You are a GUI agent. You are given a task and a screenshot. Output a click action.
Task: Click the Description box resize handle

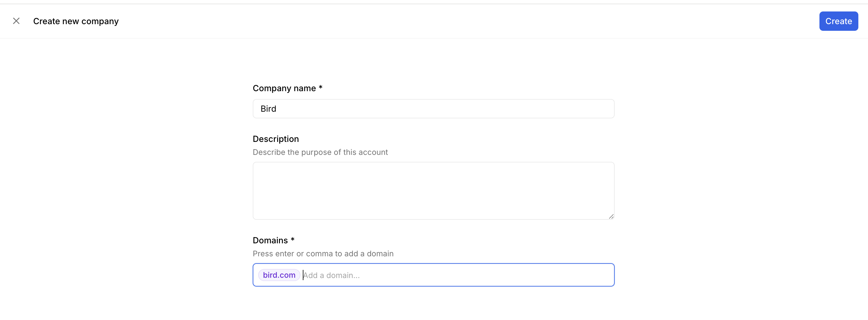coord(611,216)
